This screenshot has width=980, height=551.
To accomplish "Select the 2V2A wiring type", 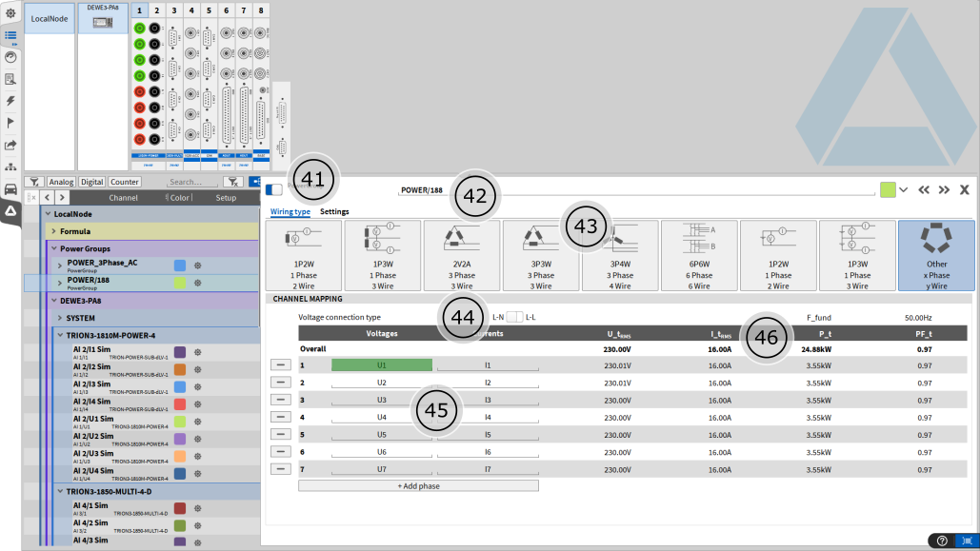I will point(462,255).
